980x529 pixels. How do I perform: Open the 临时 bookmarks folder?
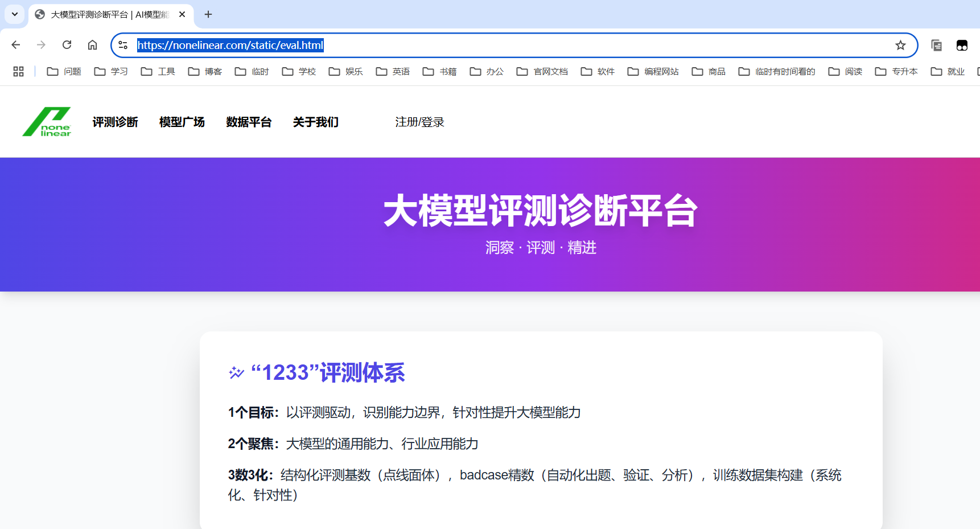252,71
